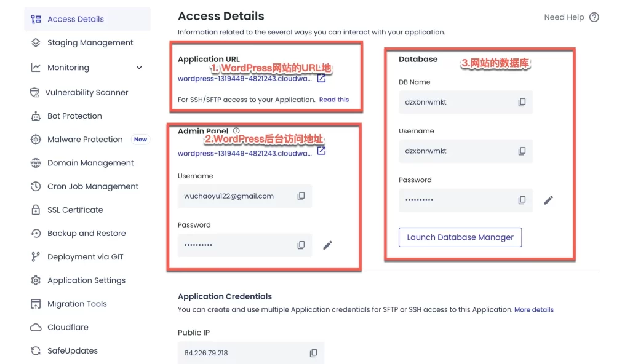Go to Vulnerability Scanner page
This screenshot has width=630, height=364.
click(87, 92)
